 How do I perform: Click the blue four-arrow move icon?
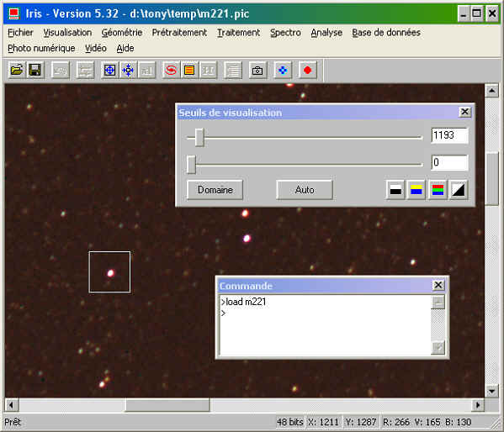coord(283,70)
